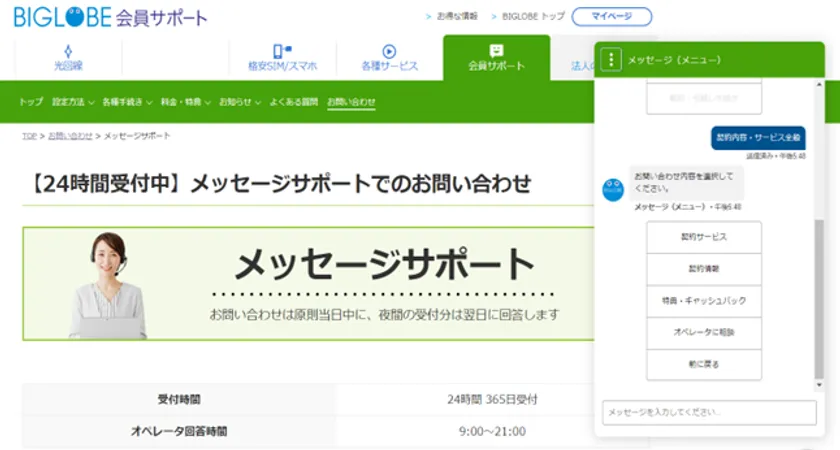Open the chat three-dot menu icon

(x=612, y=60)
